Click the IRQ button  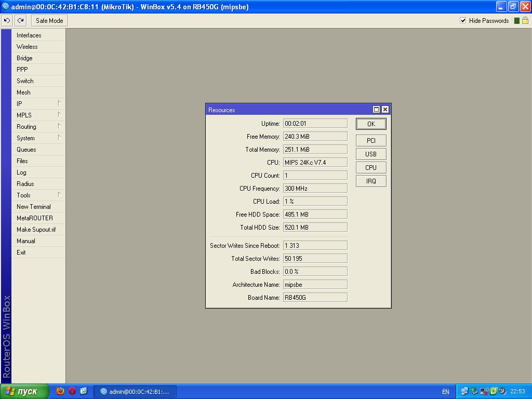click(x=371, y=181)
